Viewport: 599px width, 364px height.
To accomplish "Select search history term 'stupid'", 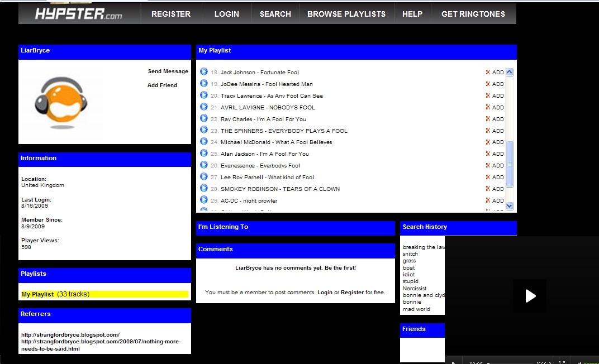I will [411, 281].
